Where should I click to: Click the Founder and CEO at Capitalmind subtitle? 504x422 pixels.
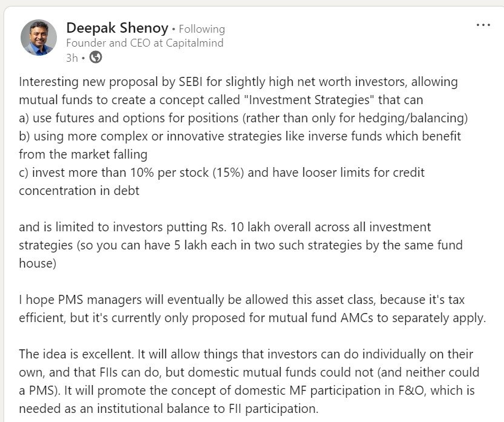pos(145,43)
